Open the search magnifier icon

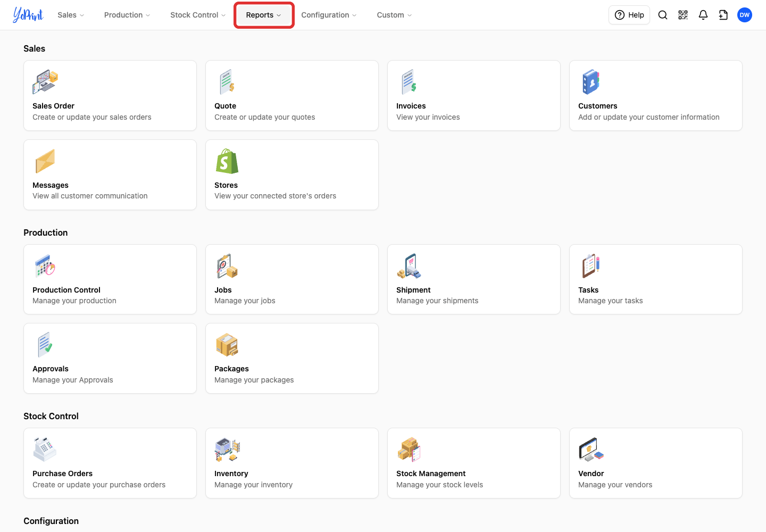click(663, 15)
